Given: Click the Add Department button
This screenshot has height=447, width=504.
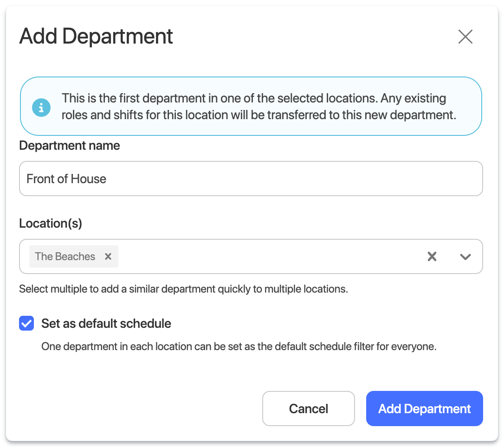Looking at the screenshot, I should pyautogui.click(x=424, y=409).
